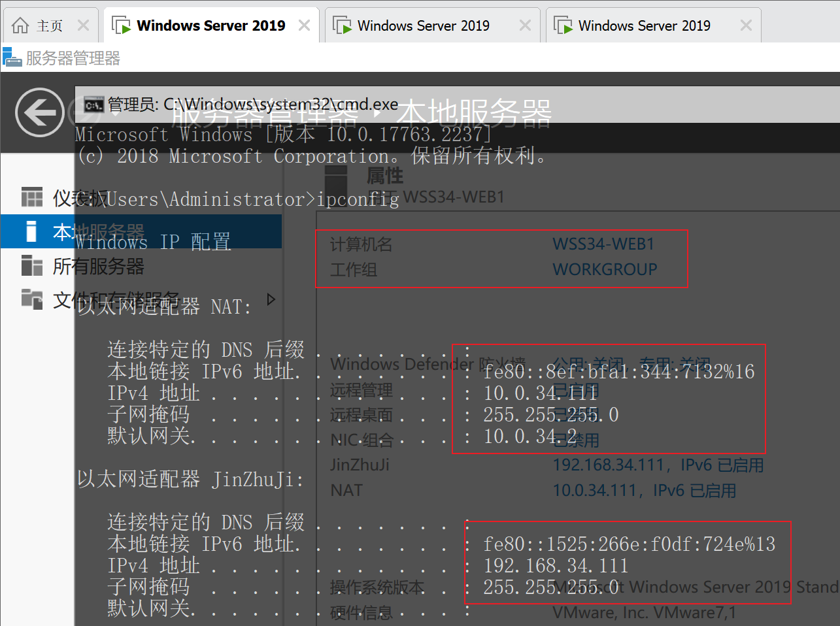The width and height of the screenshot is (840, 626).
Task: Switch to the second Windows Server 2019 tab
Action: (x=432, y=25)
